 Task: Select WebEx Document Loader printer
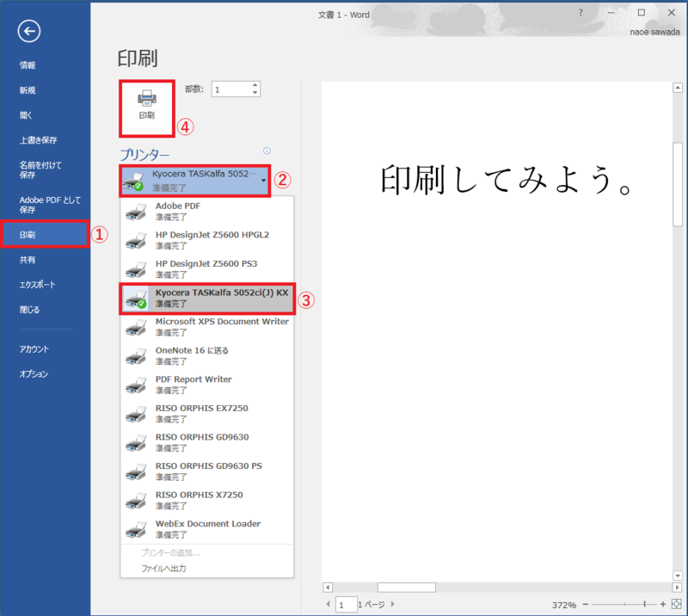[207, 529]
